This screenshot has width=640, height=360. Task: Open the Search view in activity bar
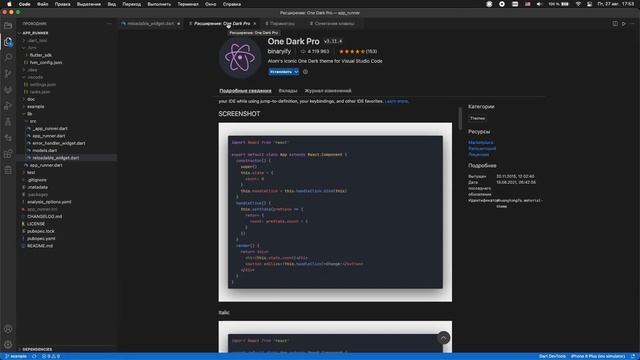tap(8, 58)
